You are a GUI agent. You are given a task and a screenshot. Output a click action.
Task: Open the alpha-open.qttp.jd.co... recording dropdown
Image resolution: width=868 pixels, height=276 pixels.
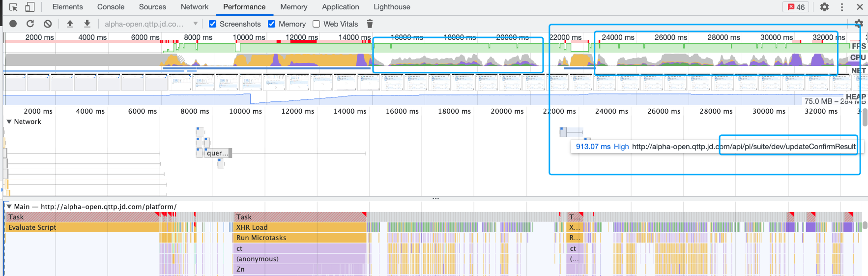click(151, 24)
